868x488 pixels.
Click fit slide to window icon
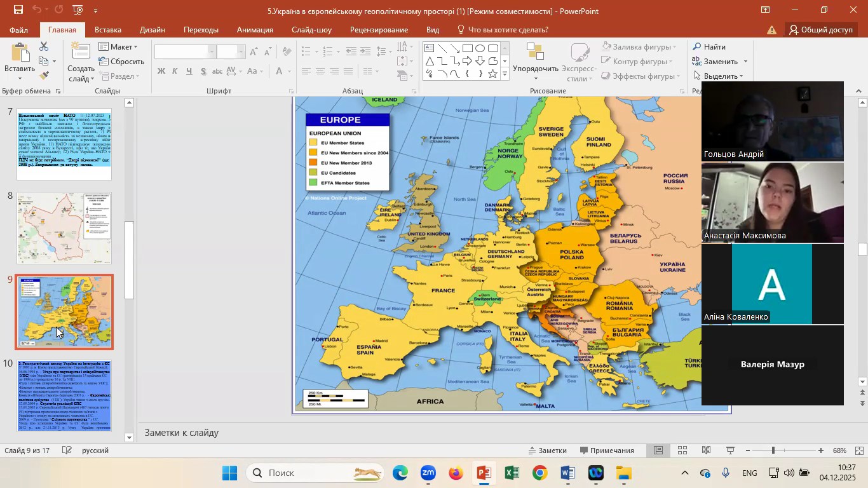[859, 451]
